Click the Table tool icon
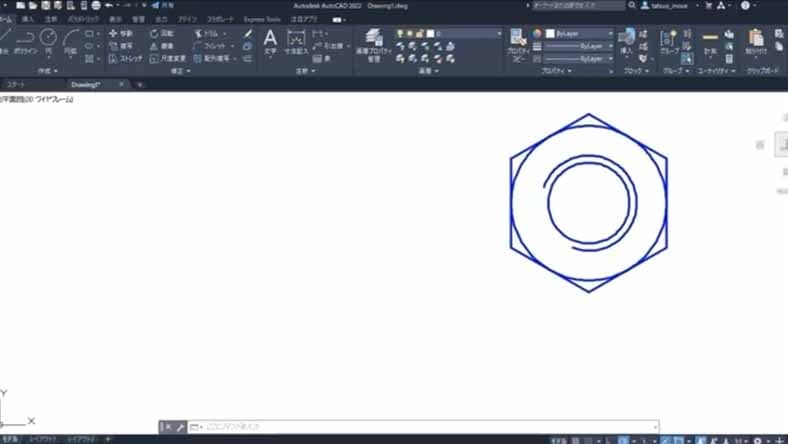This screenshot has width=788, height=444. pos(322,58)
